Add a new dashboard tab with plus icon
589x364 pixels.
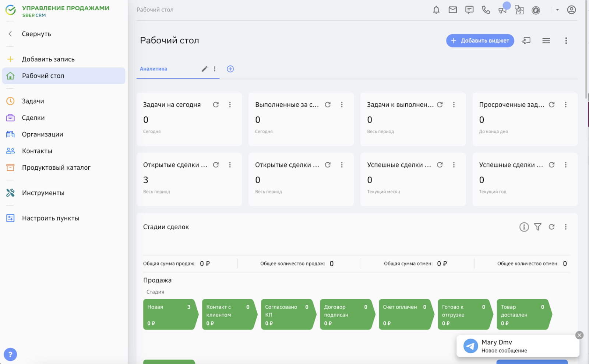230,69
